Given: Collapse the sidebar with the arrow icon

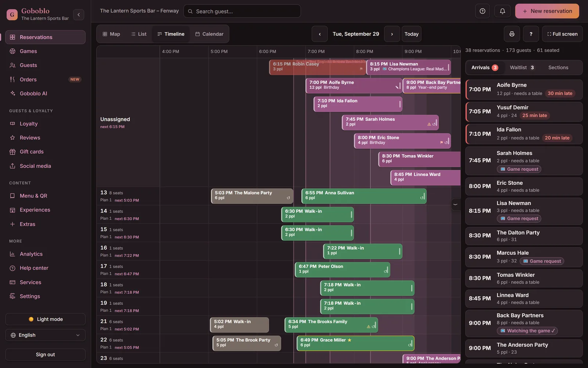Looking at the screenshot, I should [x=79, y=15].
